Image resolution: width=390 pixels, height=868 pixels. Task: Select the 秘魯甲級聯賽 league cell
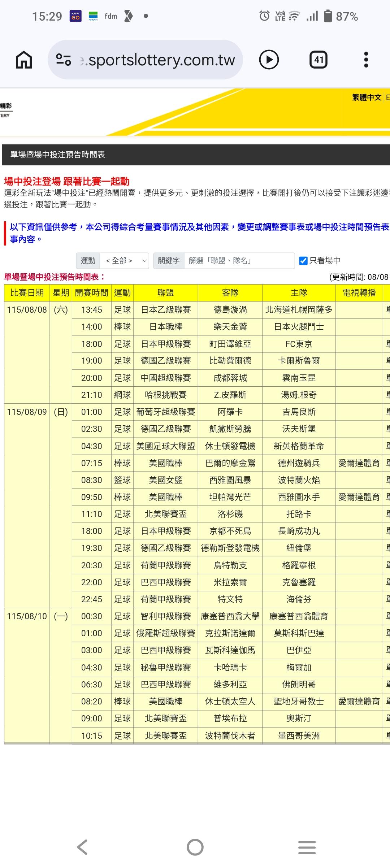pyautogui.click(x=166, y=668)
